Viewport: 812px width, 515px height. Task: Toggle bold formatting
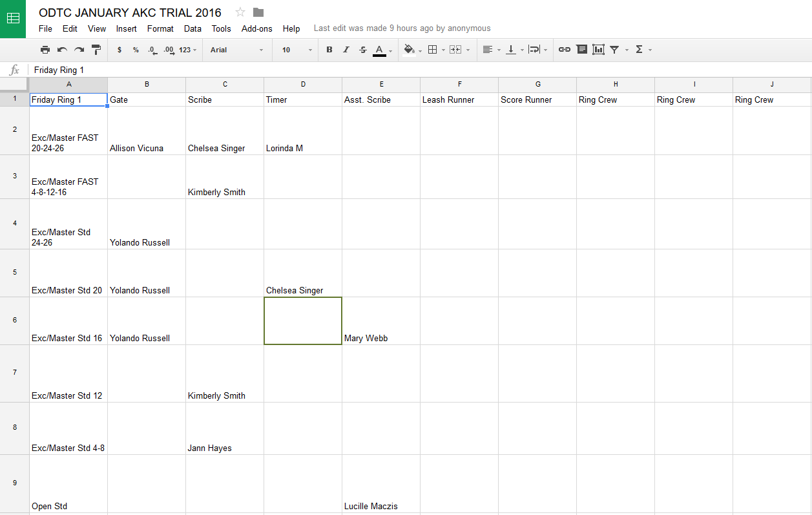329,50
